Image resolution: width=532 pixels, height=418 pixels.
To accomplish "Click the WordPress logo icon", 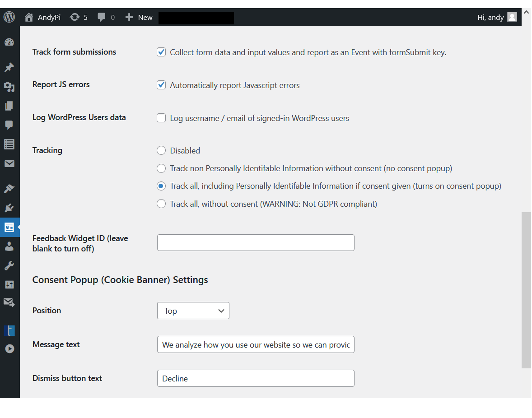I will tap(9, 17).
